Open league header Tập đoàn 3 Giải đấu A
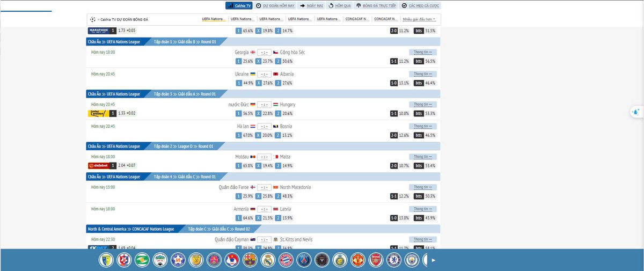This screenshot has width=644, height=271. [x=185, y=94]
